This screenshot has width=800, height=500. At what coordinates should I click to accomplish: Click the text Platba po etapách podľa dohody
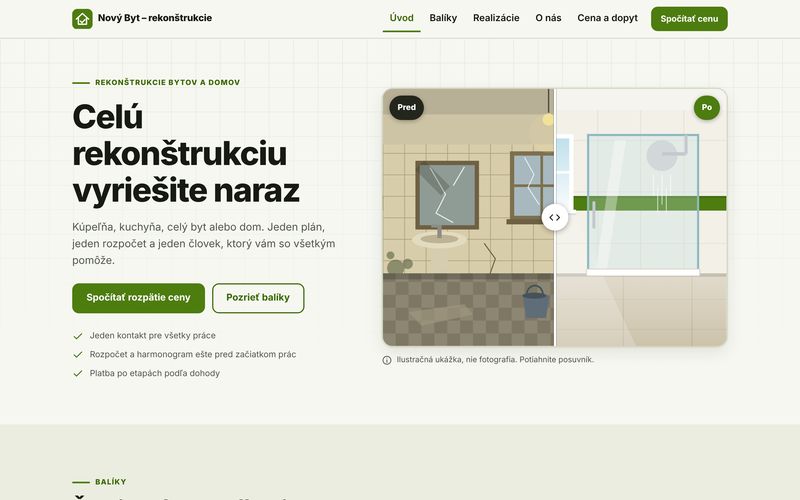155,373
